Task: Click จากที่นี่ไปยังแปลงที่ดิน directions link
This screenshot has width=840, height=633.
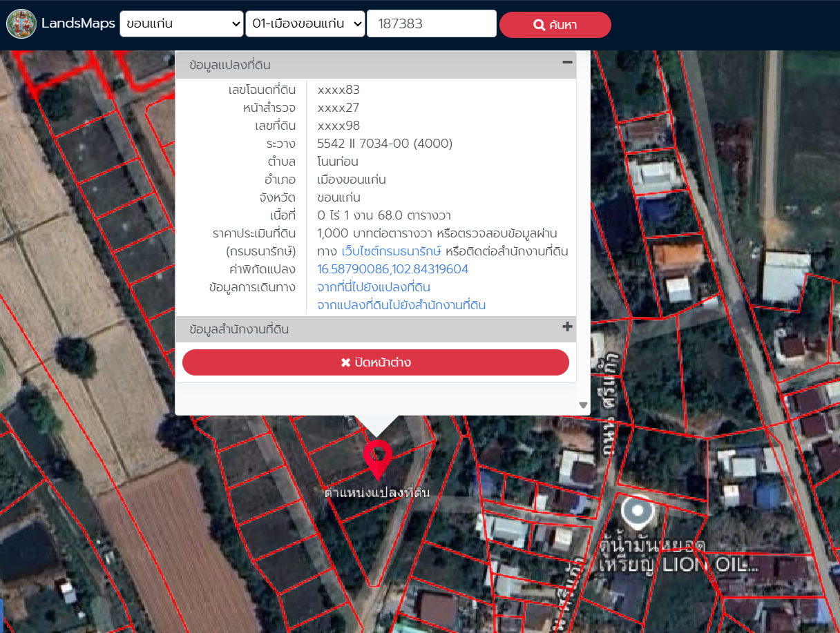Action: click(374, 287)
